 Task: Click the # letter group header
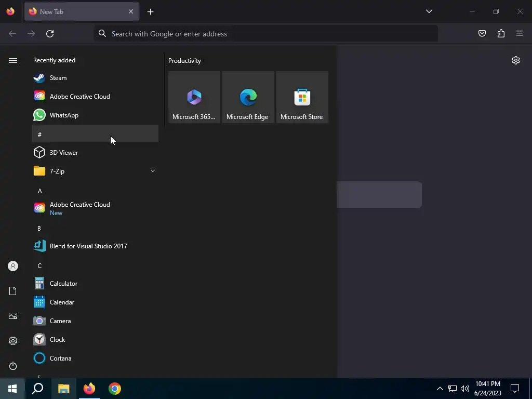95,134
